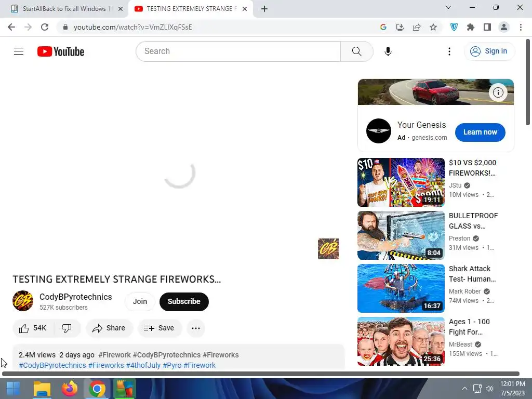Open CodyBPyrotechnics channel name link
Screen dimensions: 532x399
pyautogui.click(x=76, y=297)
